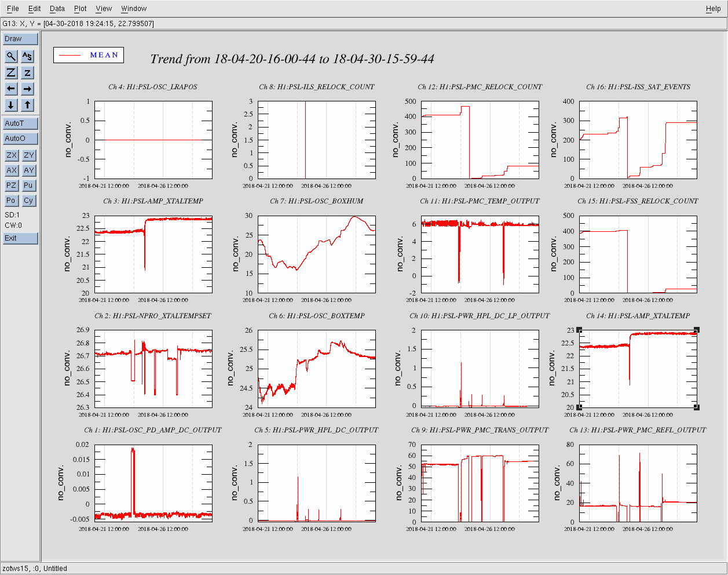Click the Draw button
The width and height of the screenshot is (728, 575).
[20, 39]
